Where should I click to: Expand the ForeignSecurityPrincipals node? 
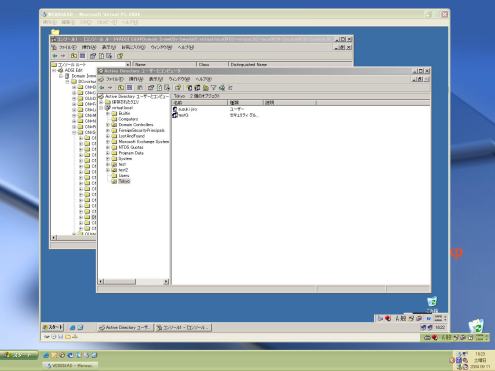click(108, 131)
